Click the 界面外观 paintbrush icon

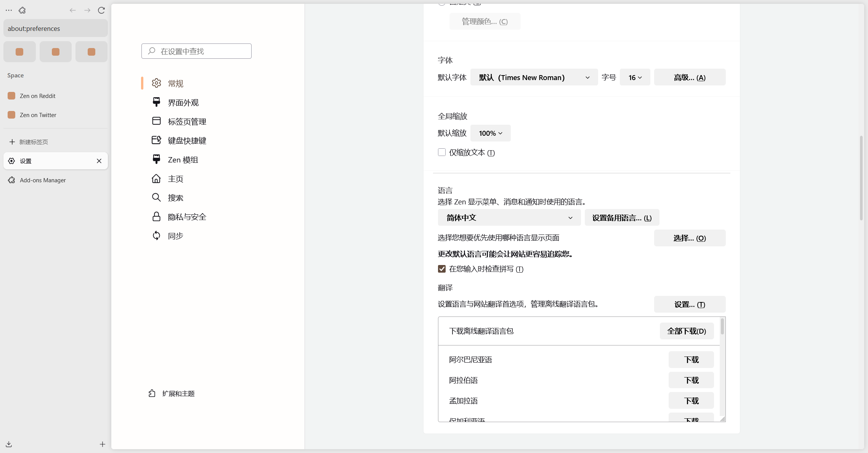(x=156, y=102)
